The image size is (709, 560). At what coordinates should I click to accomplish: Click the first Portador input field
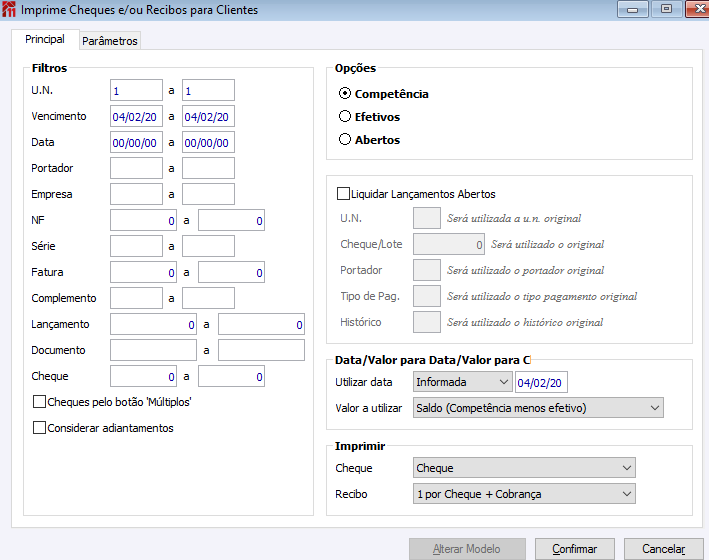click(136, 168)
